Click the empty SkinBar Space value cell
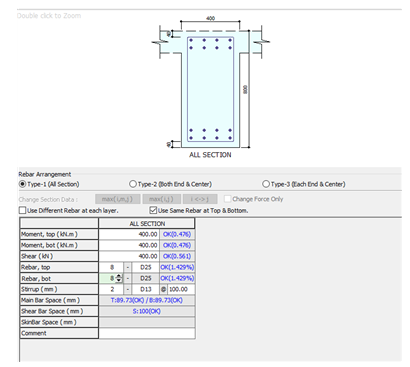This screenshot has width=410, height=367. coord(147,322)
